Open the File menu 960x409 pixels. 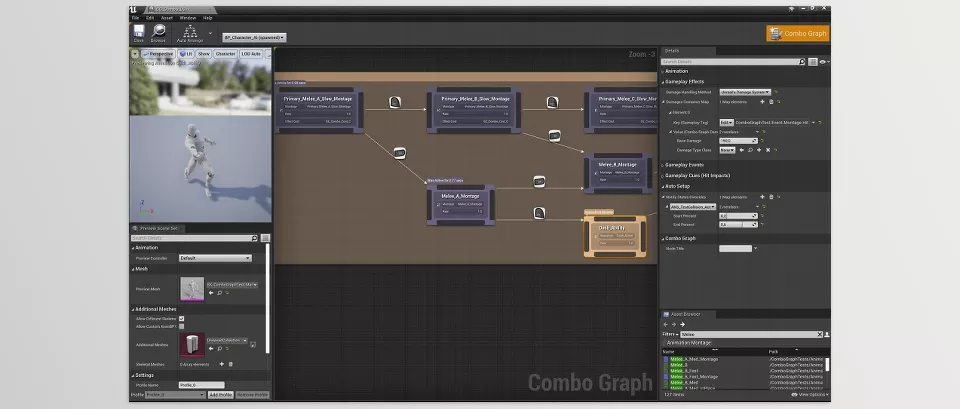[136, 18]
